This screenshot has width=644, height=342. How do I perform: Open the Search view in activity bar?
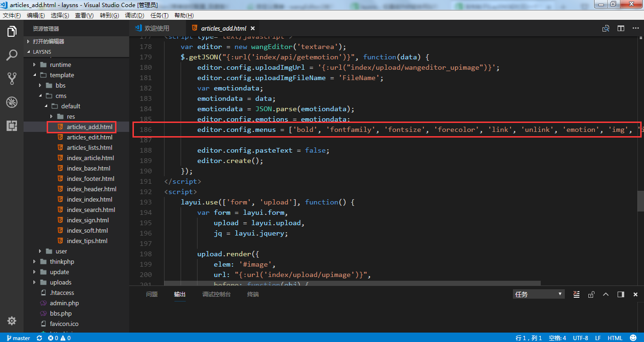[x=12, y=55]
